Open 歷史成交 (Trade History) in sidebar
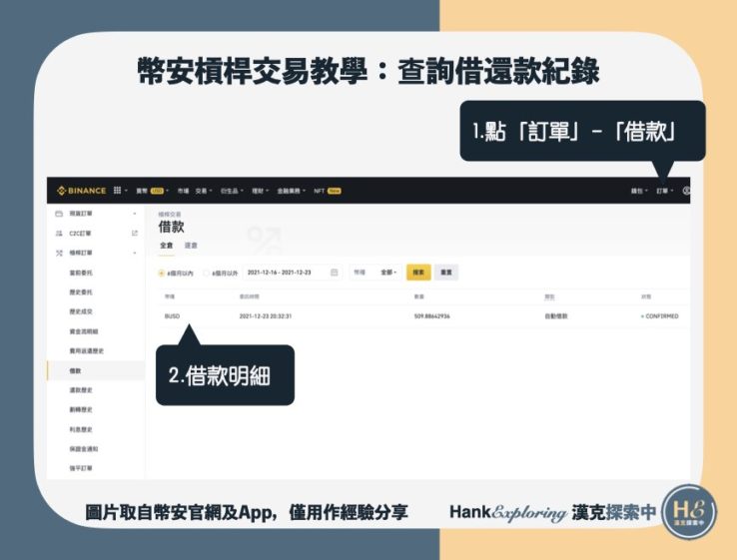 81,312
